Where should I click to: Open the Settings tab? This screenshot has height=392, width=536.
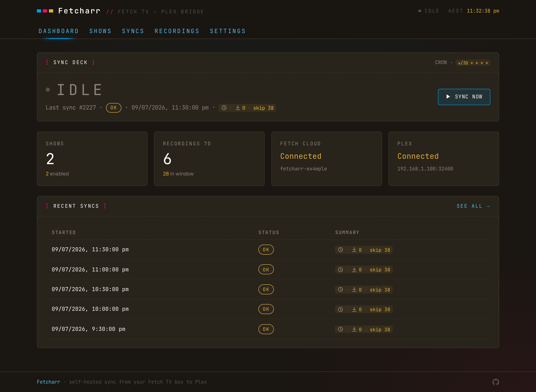(x=228, y=31)
